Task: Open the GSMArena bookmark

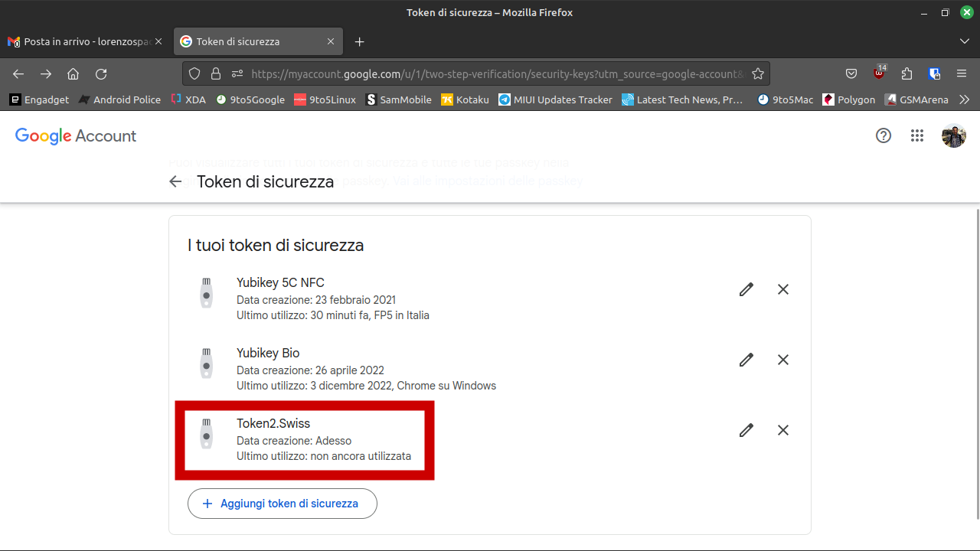Action: click(x=916, y=99)
